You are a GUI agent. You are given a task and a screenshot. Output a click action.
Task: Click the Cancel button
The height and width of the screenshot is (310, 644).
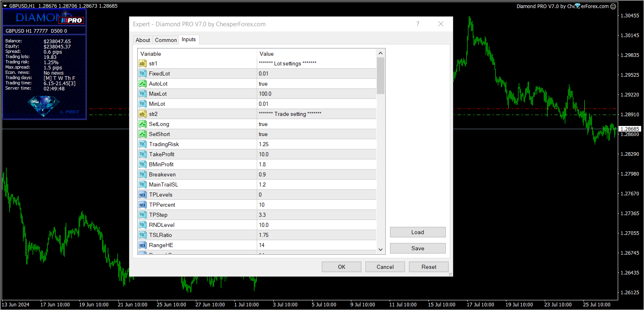[385, 267]
